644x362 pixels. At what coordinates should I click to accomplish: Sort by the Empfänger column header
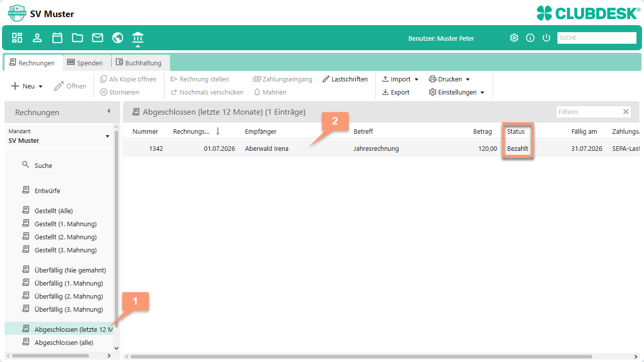[x=261, y=131]
